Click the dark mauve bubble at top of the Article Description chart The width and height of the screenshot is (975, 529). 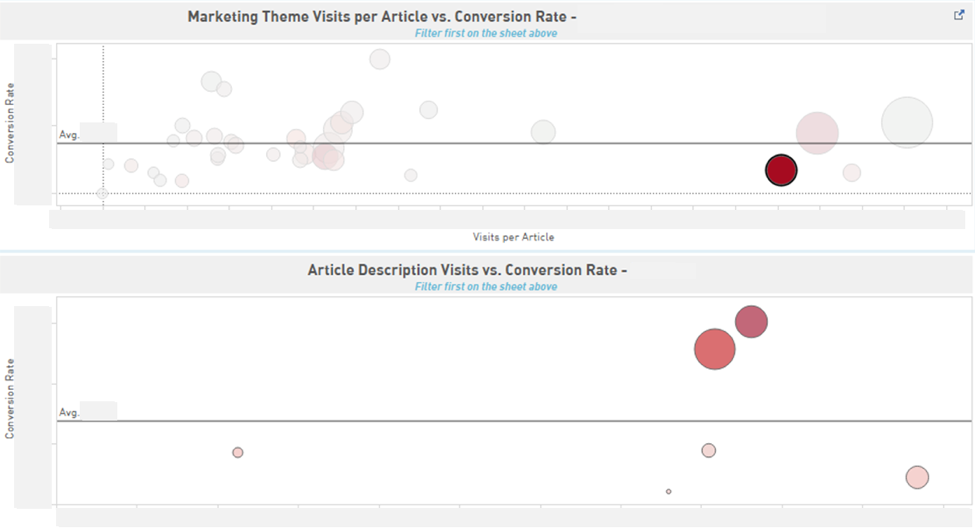[751, 322]
